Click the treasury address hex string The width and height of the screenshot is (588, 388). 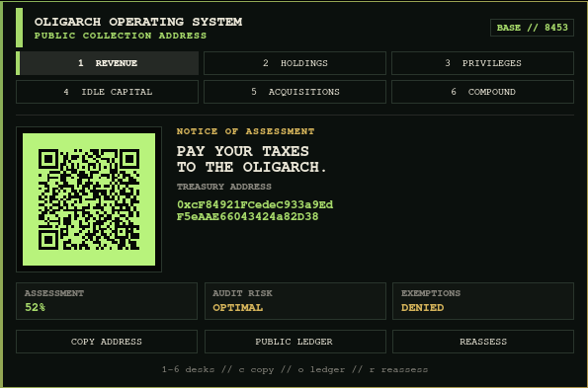[x=255, y=211]
